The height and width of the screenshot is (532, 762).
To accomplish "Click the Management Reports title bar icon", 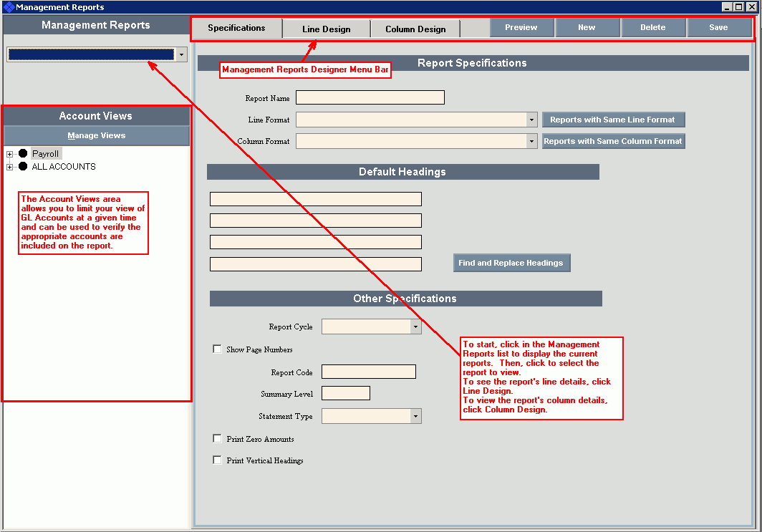I will coord(9,7).
